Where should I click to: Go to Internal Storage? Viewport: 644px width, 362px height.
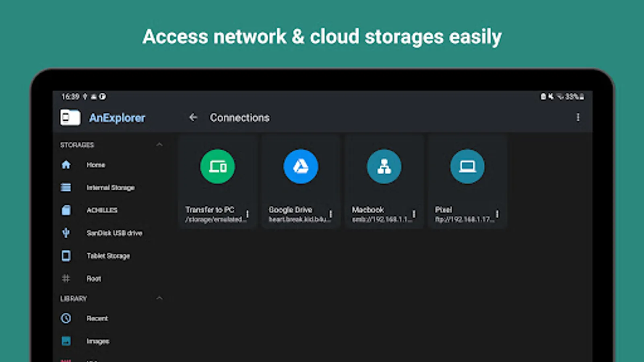pyautogui.click(x=110, y=188)
